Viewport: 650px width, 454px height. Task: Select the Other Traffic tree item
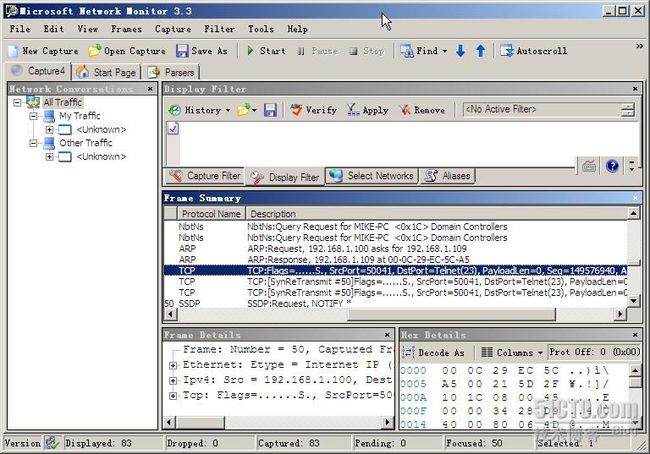86,143
